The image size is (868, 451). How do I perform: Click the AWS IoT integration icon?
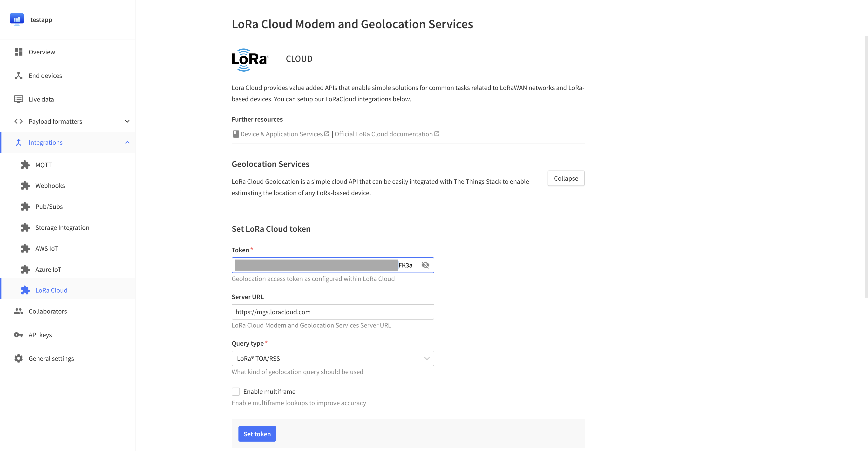pyautogui.click(x=25, y=248)
